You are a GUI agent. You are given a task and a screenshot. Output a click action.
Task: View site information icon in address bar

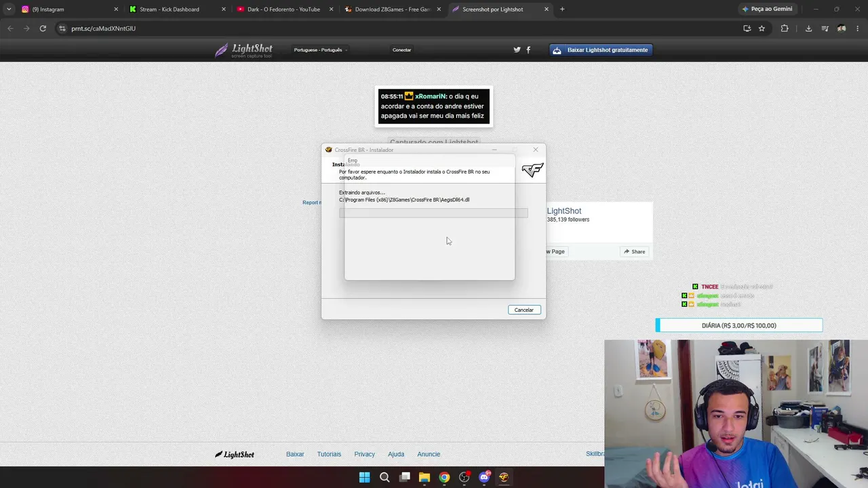click(x=62, y=28)
